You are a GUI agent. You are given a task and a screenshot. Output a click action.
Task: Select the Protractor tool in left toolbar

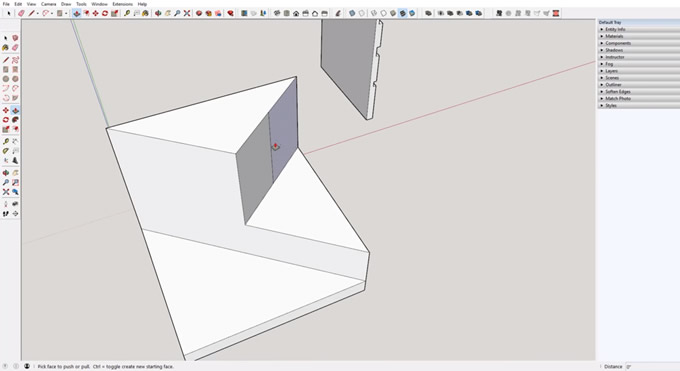[6, 151]
